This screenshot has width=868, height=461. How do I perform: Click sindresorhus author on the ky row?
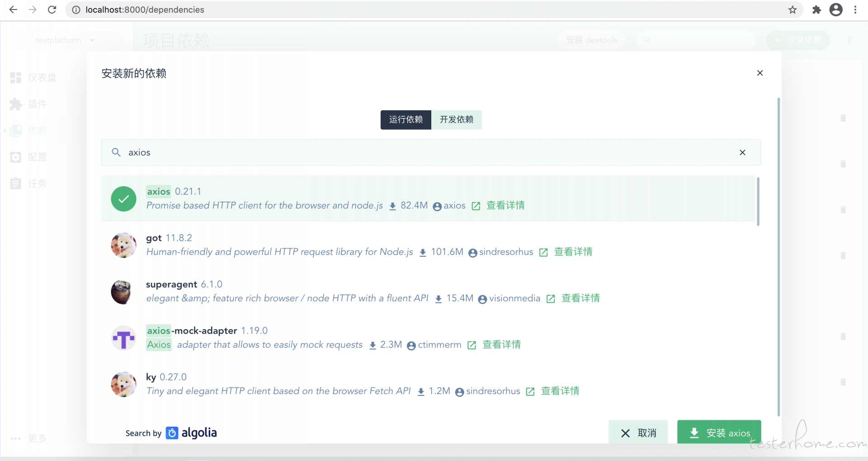[493, 391]
